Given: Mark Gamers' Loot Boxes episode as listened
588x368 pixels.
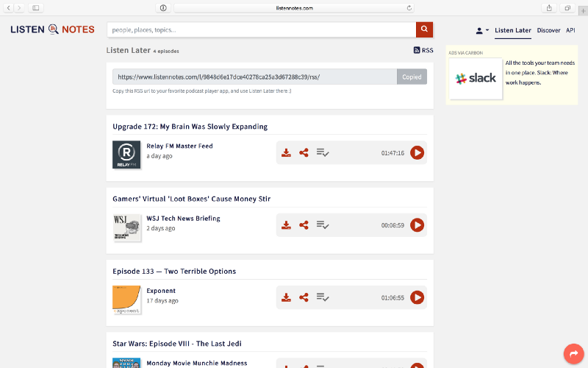Looking at the screenshot, I should point(323,225).
